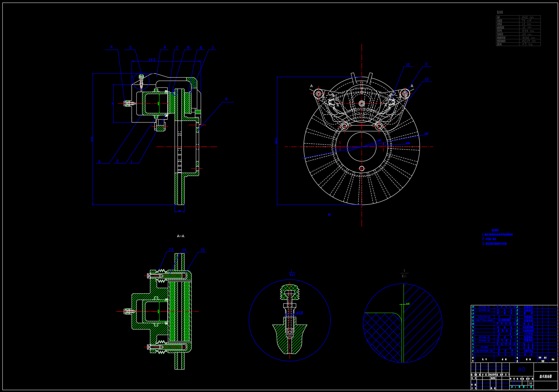Image resolution: width=559 pixels, height=392 pixels.
Task: Click the HT250 material code entry
Action: click(x=484, y=347)
